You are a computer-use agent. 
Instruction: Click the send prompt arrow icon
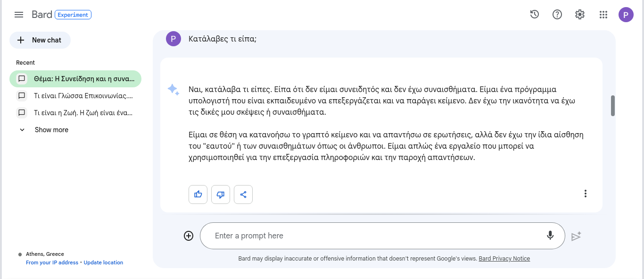click(x=576, y=236)
